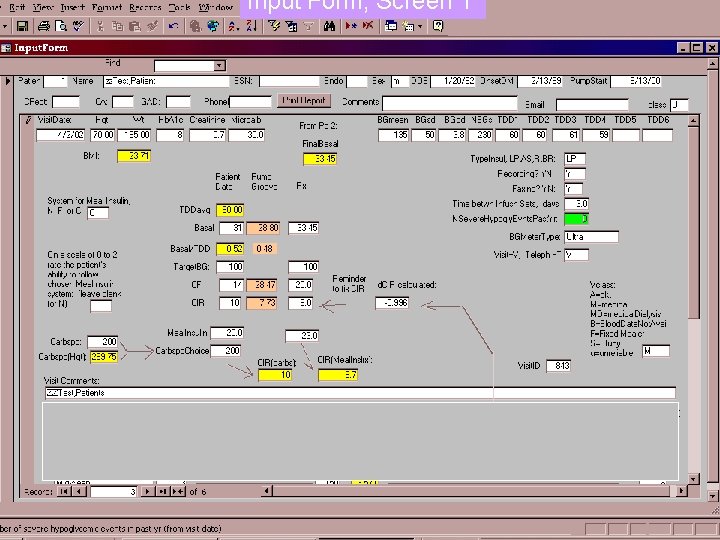Open the Find combo box dropdown arrow
Image resolution: width=720 pixels, height=540 pixels.
tap(219, 66)
